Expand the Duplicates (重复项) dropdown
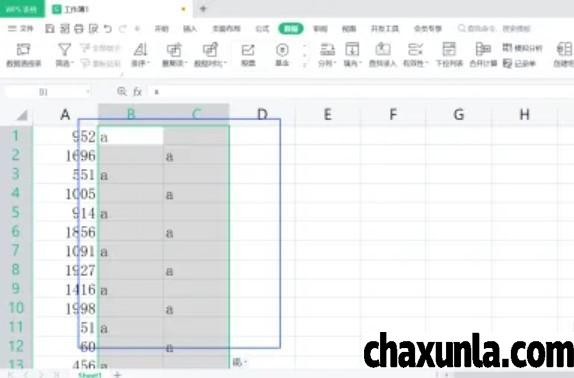Viewport: 574px width, 378px height. tap(175, 63)
